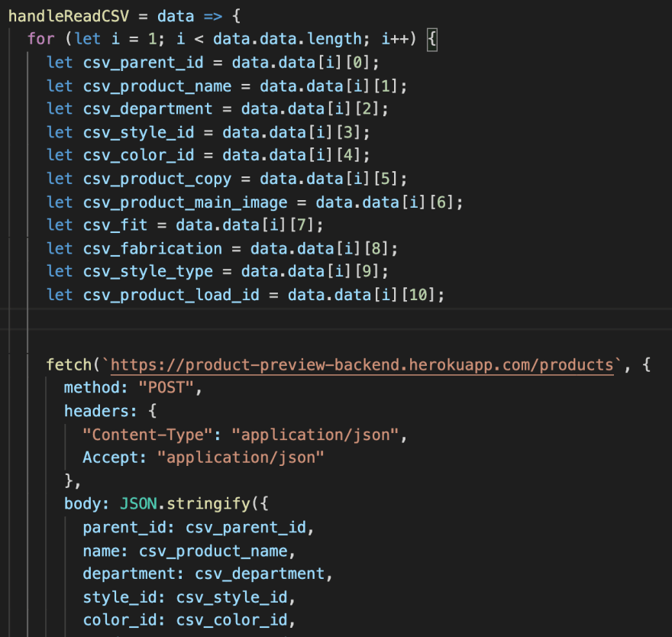Image resolution: width=672 pixels, height=637 pixels.
Task: Click the Accept header key
Action: coord(111,458)
